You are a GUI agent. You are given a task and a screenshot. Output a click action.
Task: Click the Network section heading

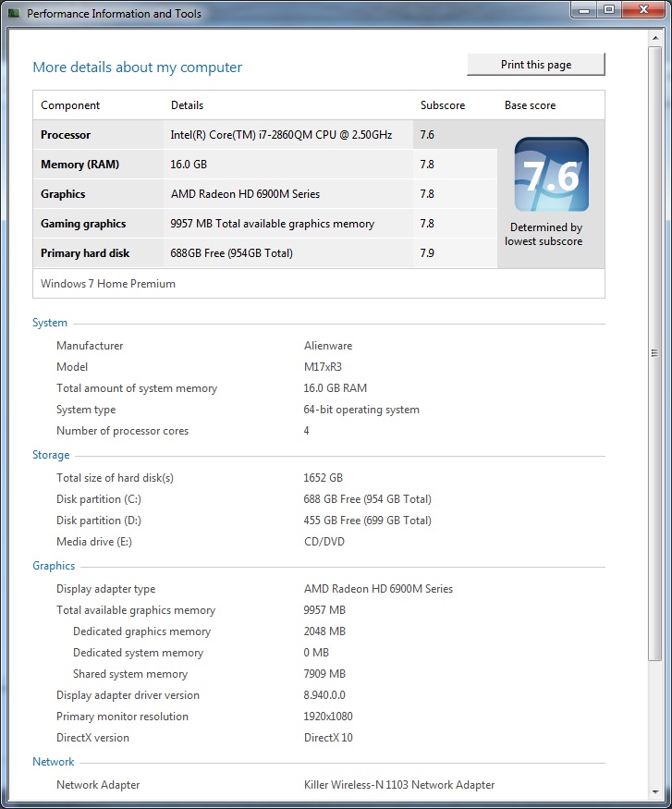point(53,762)
